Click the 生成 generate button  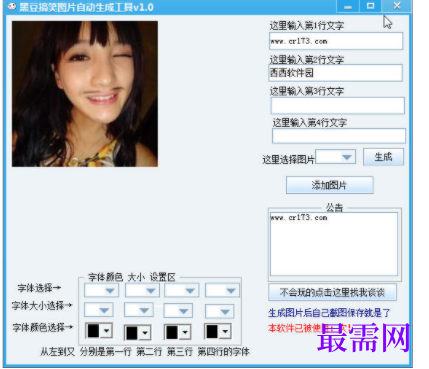tap(383, 157)
